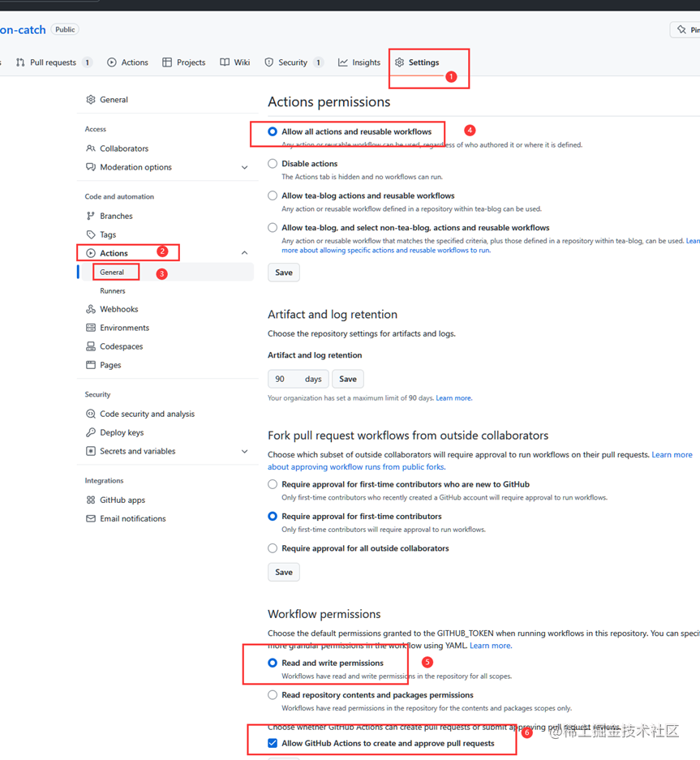Select the Disable actions radio option
The width and height of the screenshot is (700, 760).
(x=273, y=163)
